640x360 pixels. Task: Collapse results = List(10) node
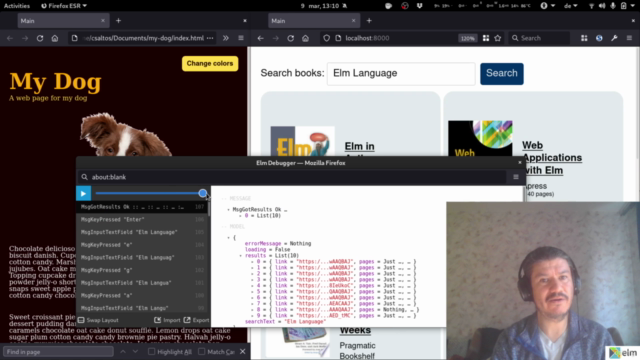coord(240,256)
